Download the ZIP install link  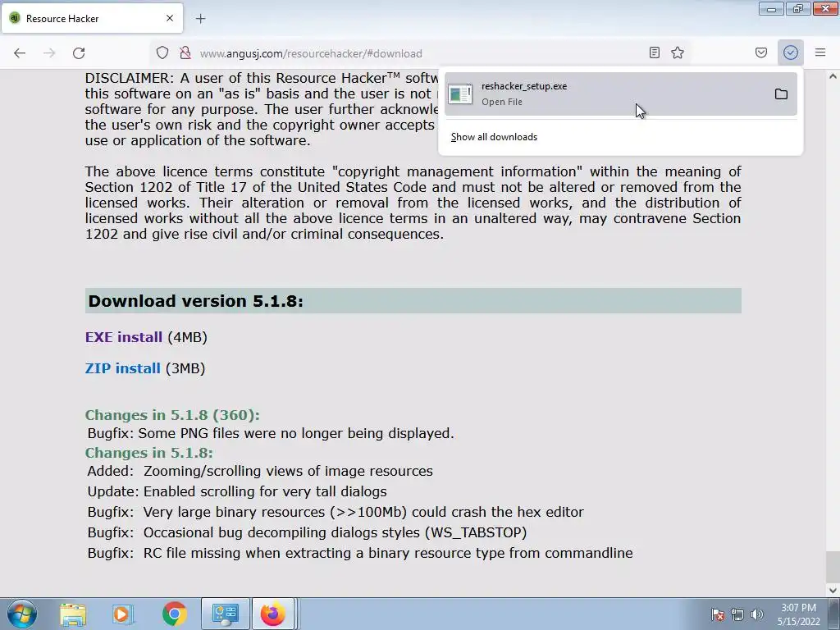click(123, 368)
